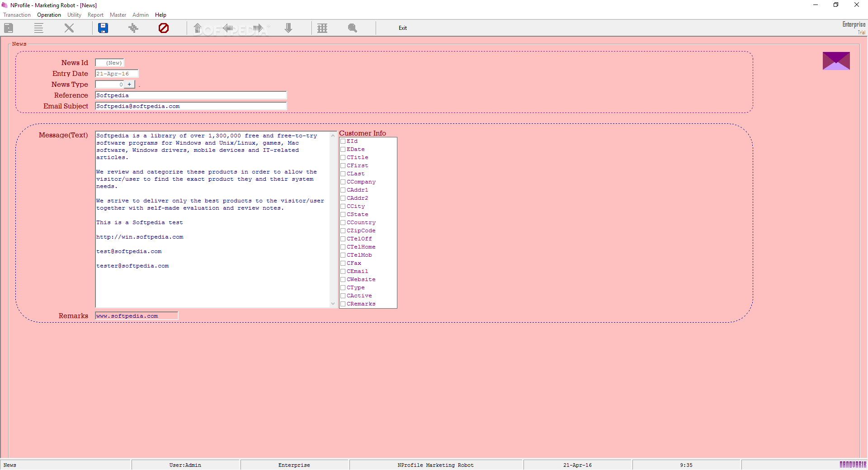Click the User:Admin status bar entry
The height and width of the screenshot is (470, 868).
[x=185, y=465]
